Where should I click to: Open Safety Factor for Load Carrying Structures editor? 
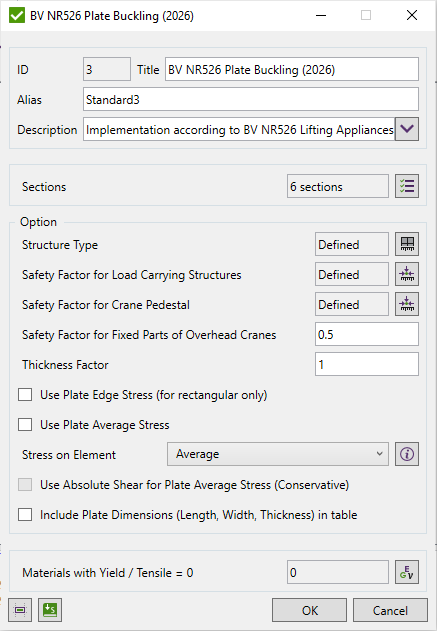[x=407, y=274]
